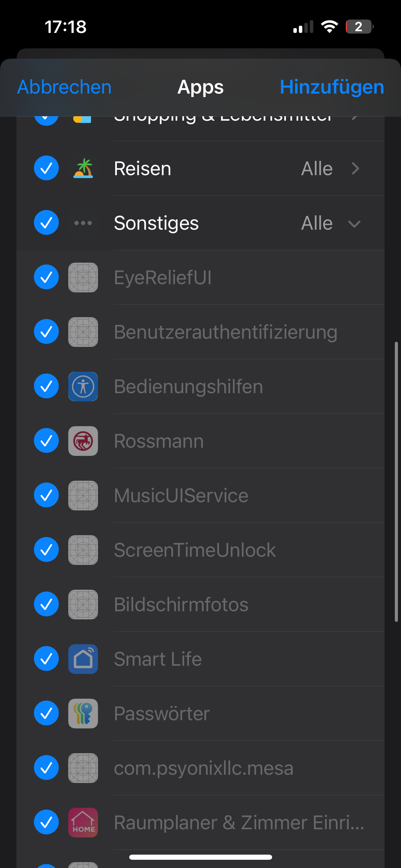Image resolution: width=401 pixels, height=868 pixels.
Task: Expand the Shopping & Lebensmittel chevron
Action: [355, 118]
